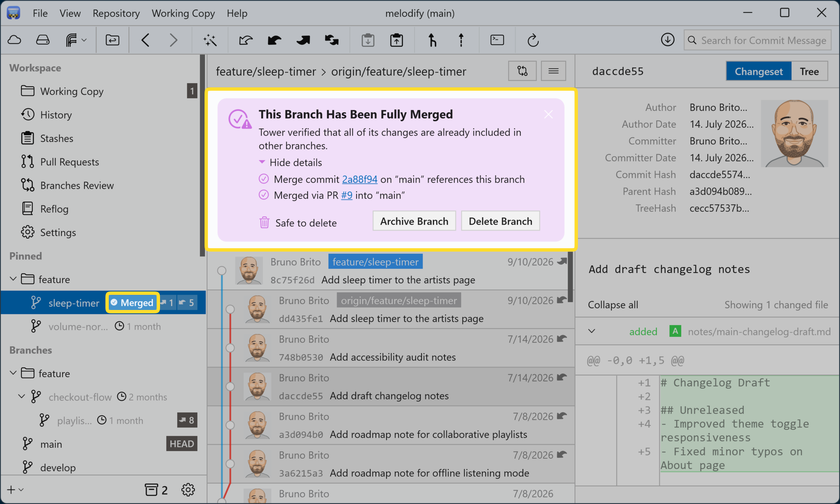Select the volume-nor... pinned branch
840x504 pixels.
tap(103, 326)
